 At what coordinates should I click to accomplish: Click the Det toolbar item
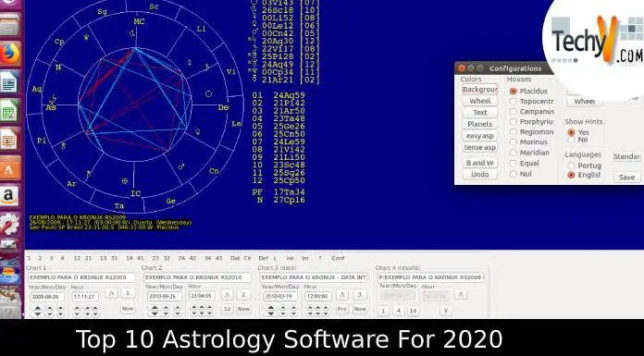pos(263,258)
